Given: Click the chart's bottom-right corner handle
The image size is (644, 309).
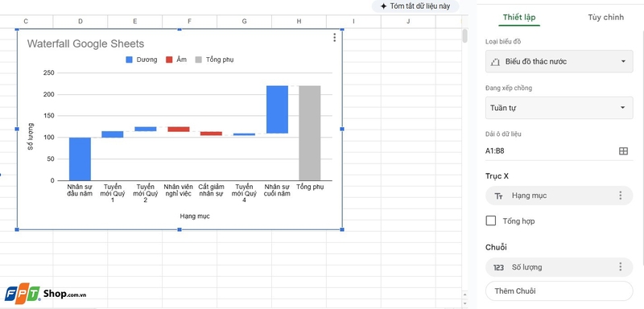Looking at the screenshot, I should point(342,229).
